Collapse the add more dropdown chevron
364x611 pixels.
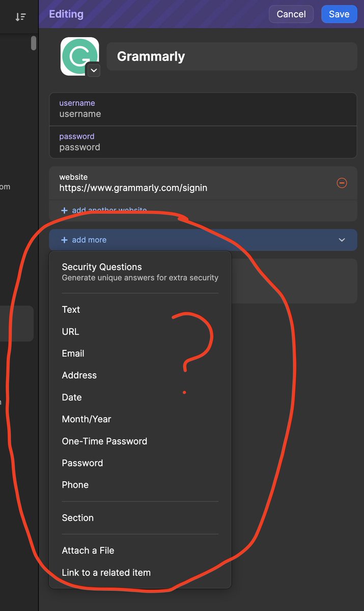342,240
